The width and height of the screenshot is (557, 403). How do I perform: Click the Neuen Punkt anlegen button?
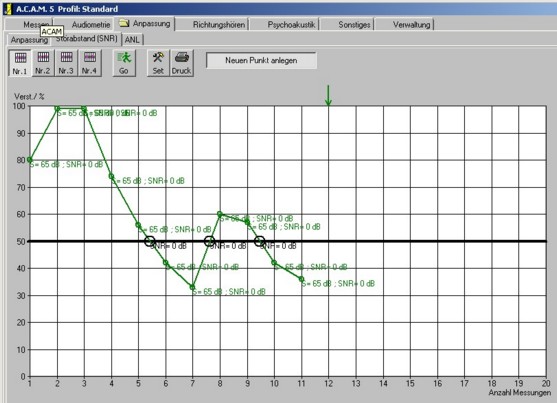click(261, 60)
